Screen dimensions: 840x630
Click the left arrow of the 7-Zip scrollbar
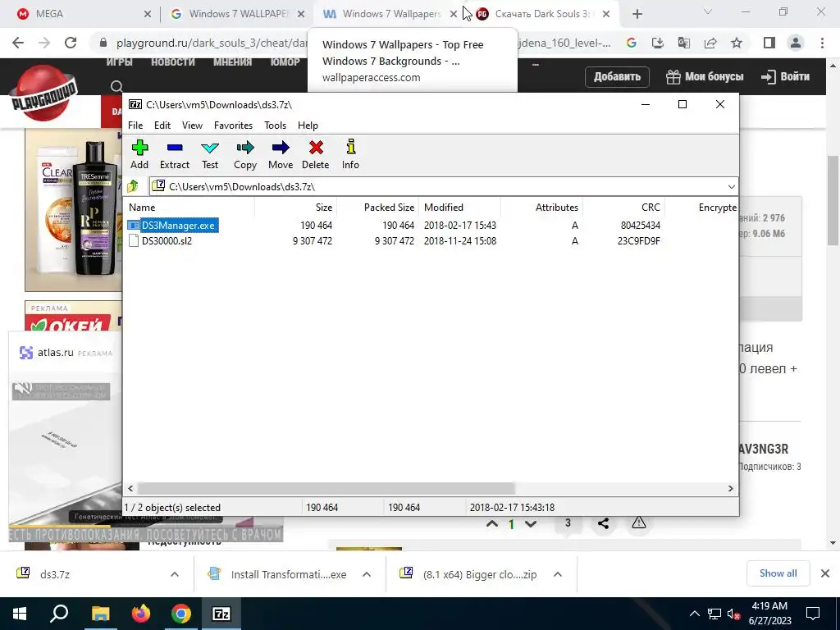pyautogui.click(x=130, y=488)
